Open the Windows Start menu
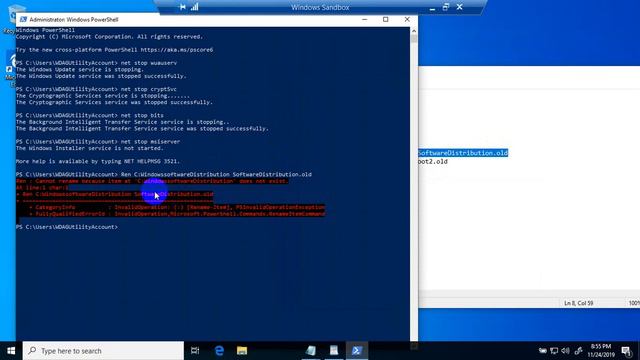The width and height of the screenshot is (640, 360). 11,351
